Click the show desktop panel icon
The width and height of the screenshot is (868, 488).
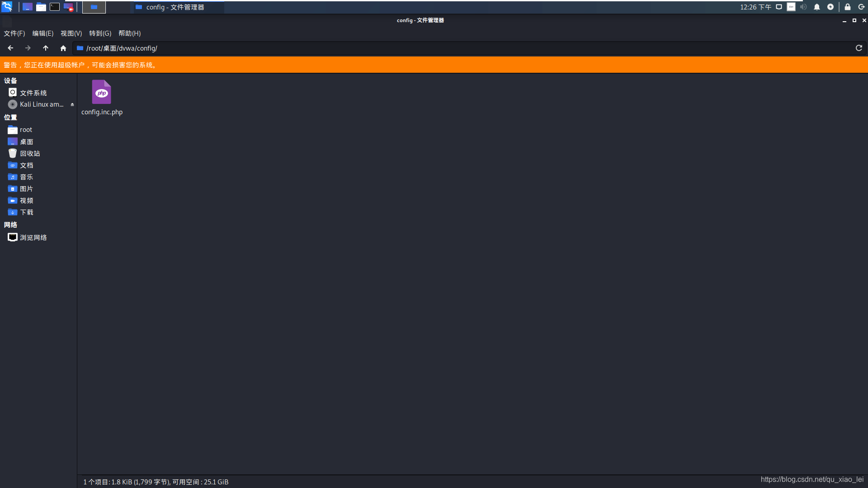click(28, 7)
